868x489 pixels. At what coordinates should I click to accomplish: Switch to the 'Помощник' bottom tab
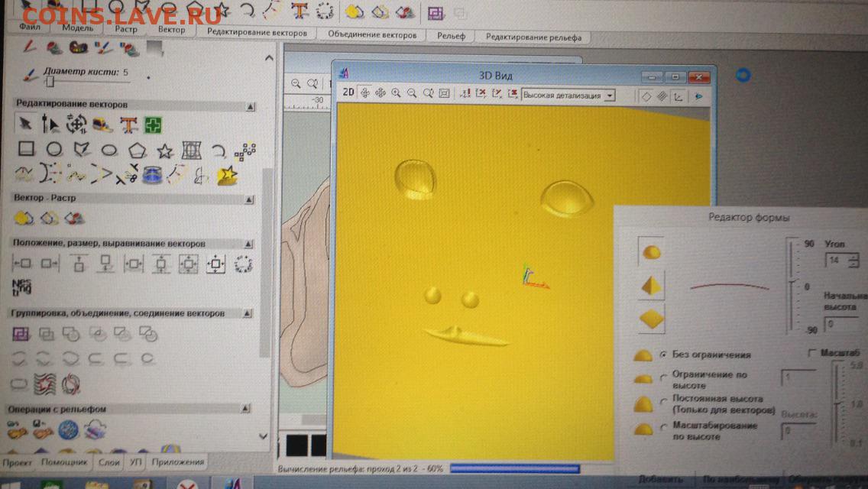point(64,461)
